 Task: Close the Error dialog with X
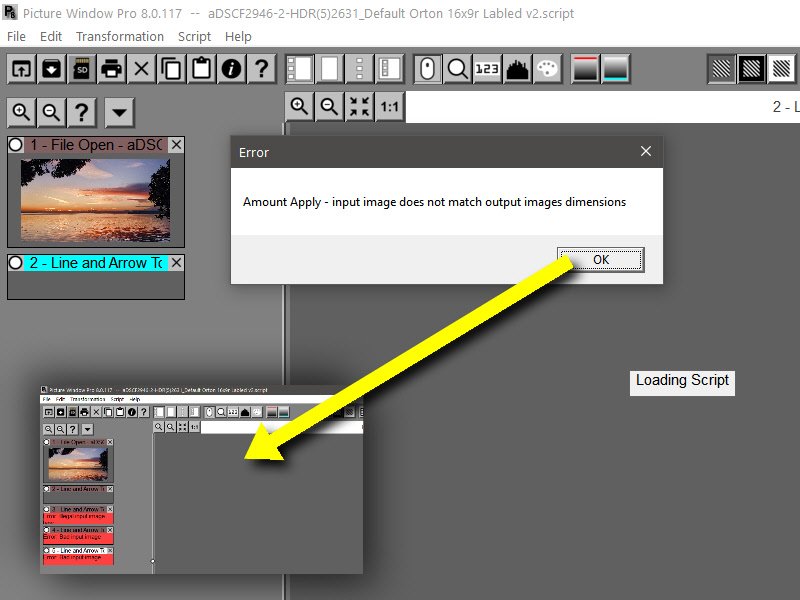646,152
